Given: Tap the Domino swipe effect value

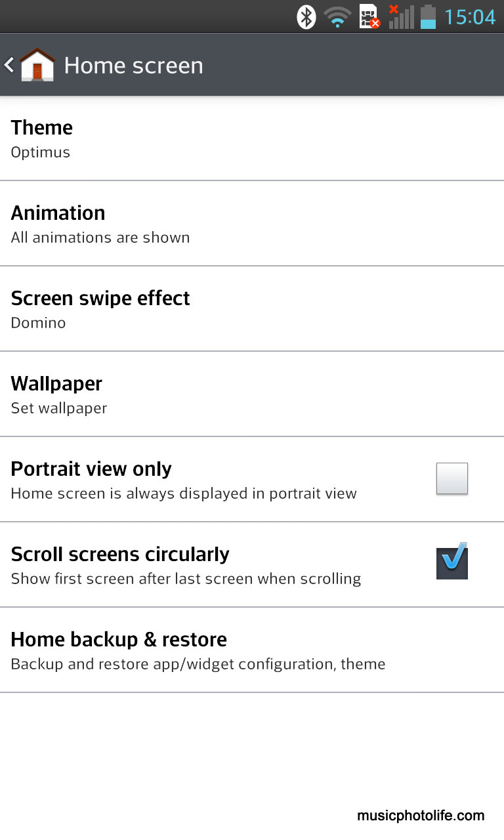Looking at the screenshot, I should [x=38, y=323].
